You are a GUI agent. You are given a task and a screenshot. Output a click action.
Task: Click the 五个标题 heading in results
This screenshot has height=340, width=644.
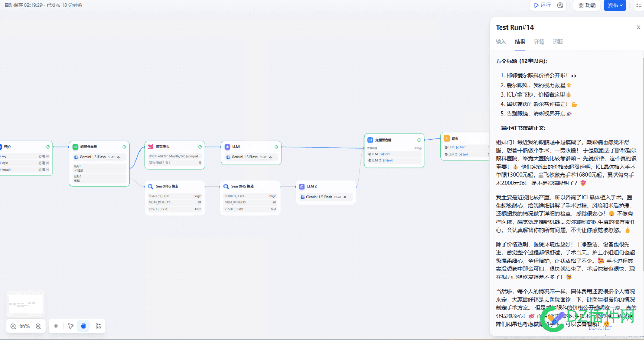click(521, 61)
